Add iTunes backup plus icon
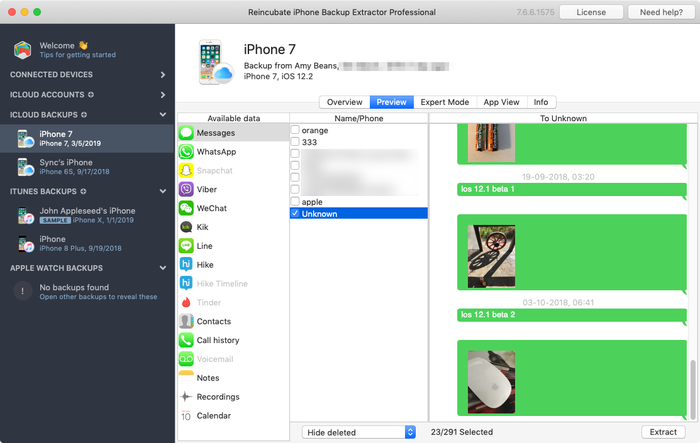 (x=83, y=191)
